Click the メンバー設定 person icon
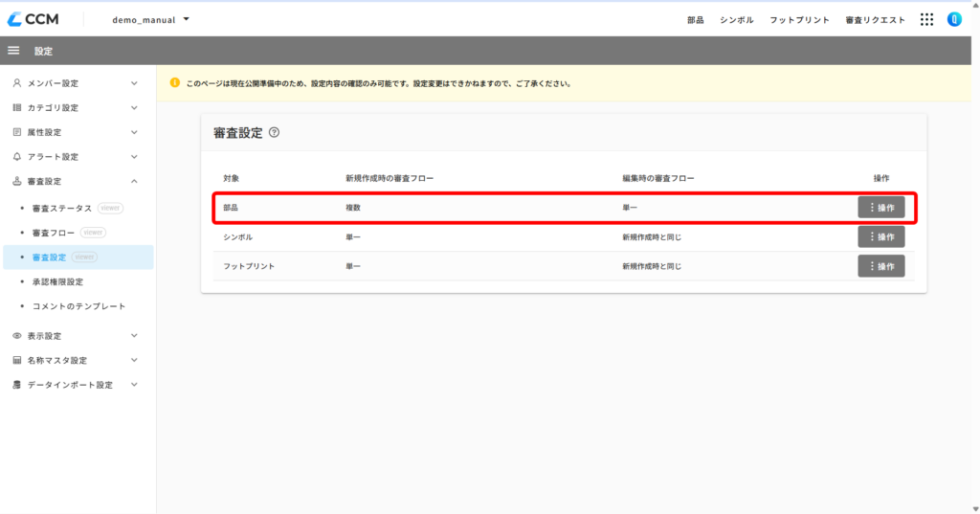Viewport: 980px width, 514px height. click(17, 83)
